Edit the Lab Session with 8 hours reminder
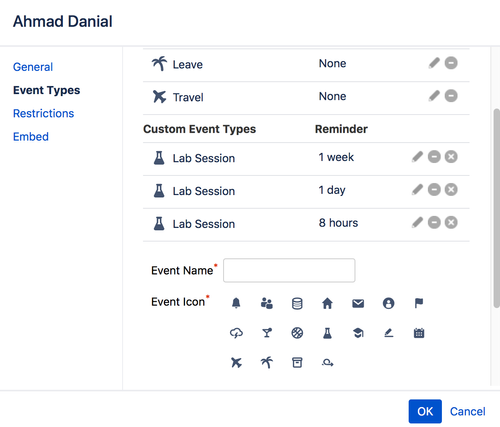 (x=417, y=222)
